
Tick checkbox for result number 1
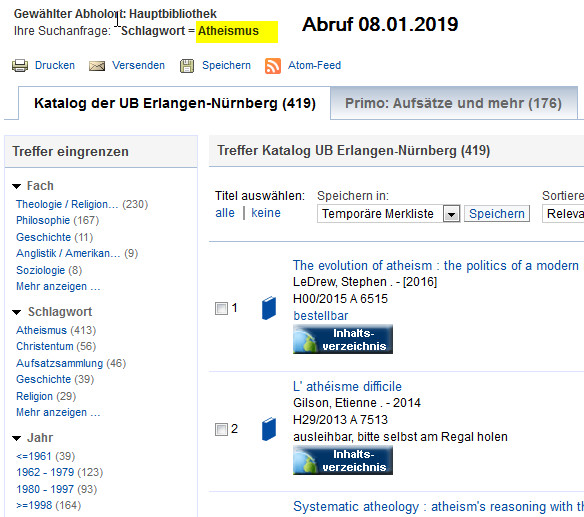[221, 308]
